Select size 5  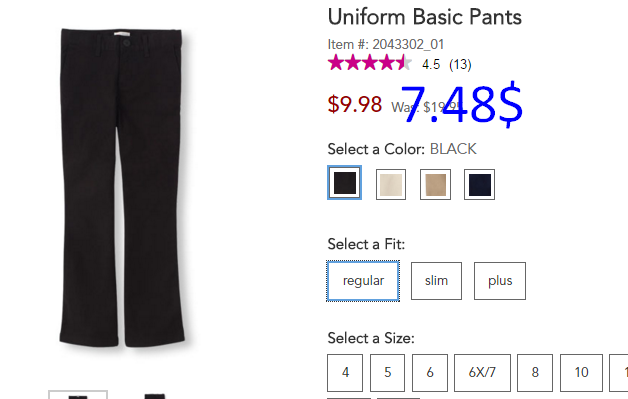coord(387,373)
